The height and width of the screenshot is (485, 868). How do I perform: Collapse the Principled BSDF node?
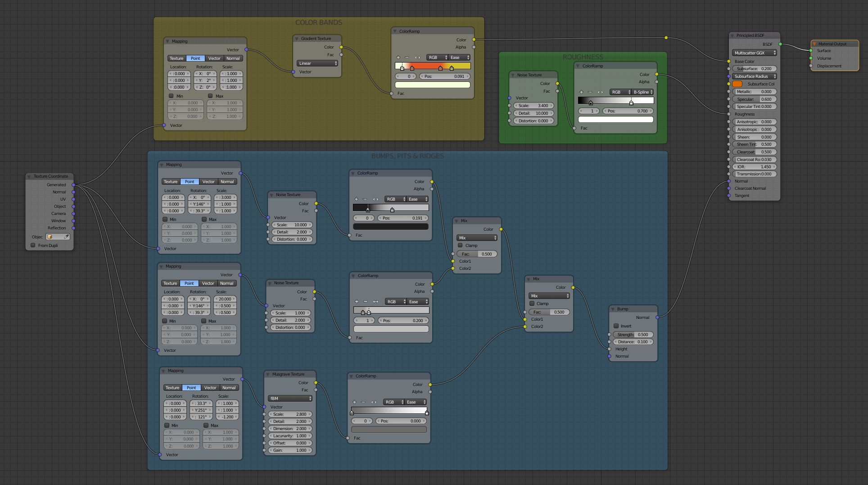point(733,36)
